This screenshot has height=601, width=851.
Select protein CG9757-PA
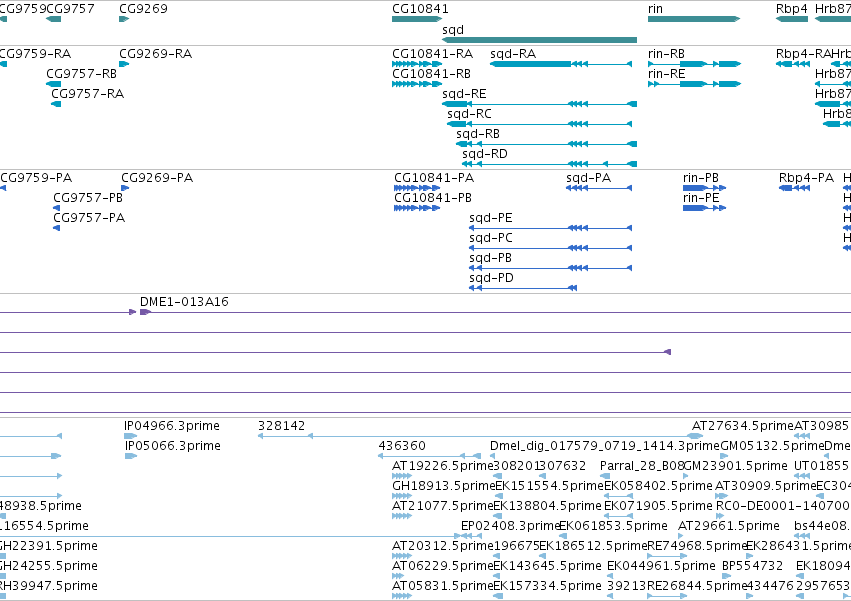click(89, 218)
